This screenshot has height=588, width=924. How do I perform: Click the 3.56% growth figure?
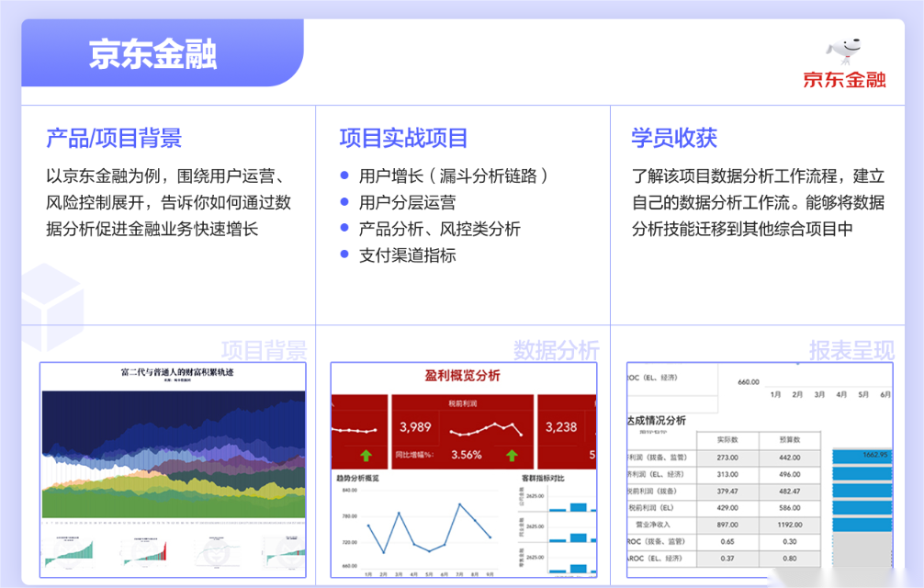point(466,455)
